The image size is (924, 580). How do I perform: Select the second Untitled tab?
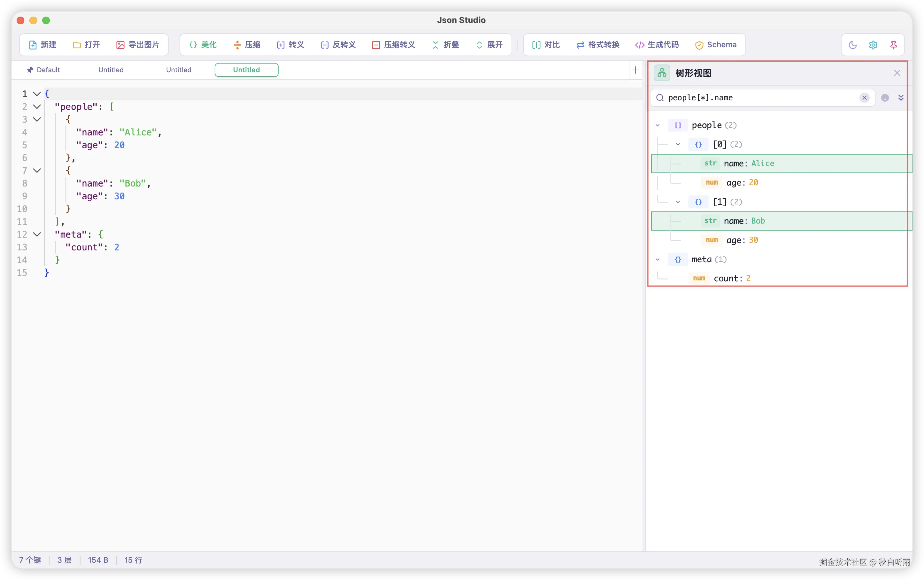coord(178,70)
